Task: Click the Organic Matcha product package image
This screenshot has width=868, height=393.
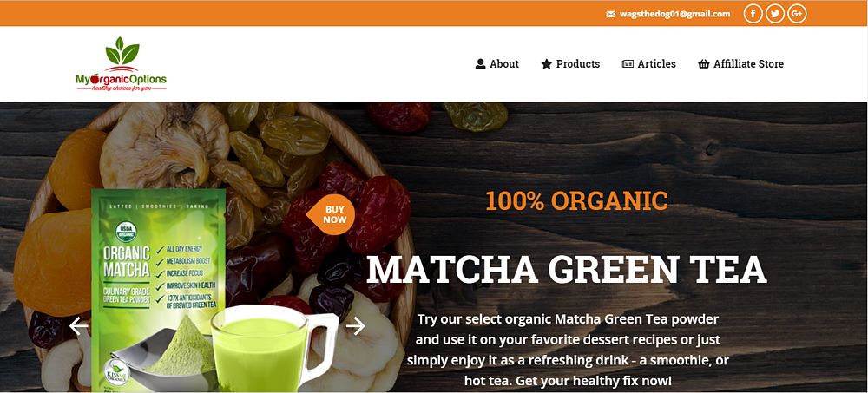Action: tap(158, 288)
